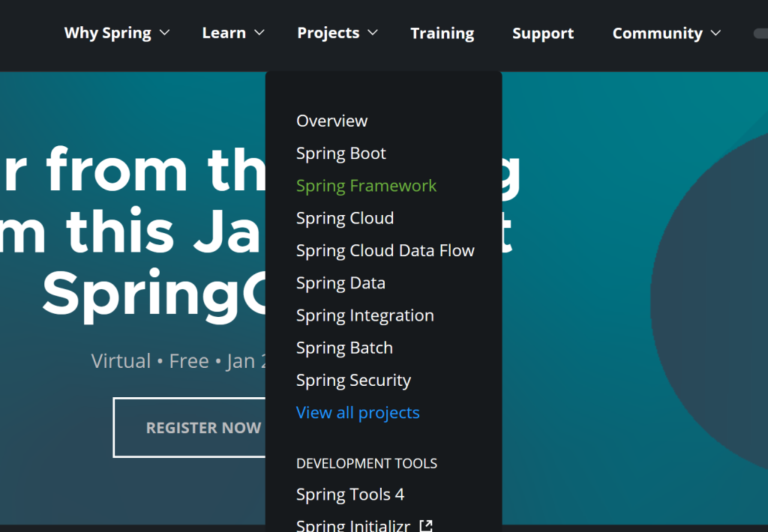
Task: Open the Support page
Action: pyautogui.click(x=543, y=33)
